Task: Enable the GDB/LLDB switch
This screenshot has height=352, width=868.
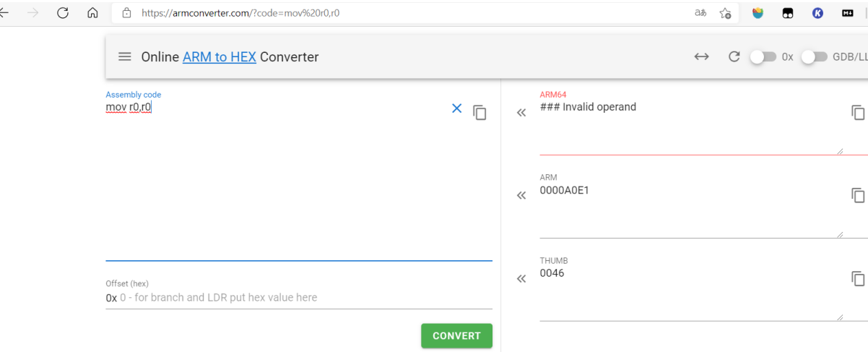Action: [x=814, y=57]
